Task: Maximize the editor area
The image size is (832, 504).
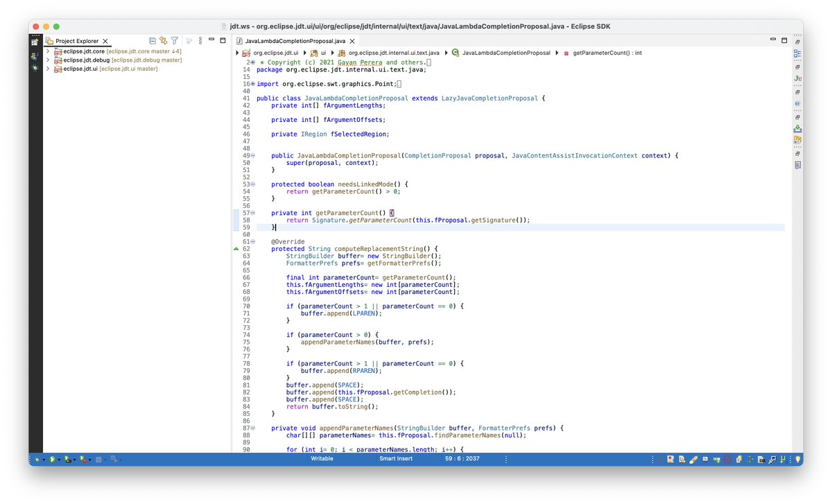Action: pyautogui.click(x=784, y=41)
